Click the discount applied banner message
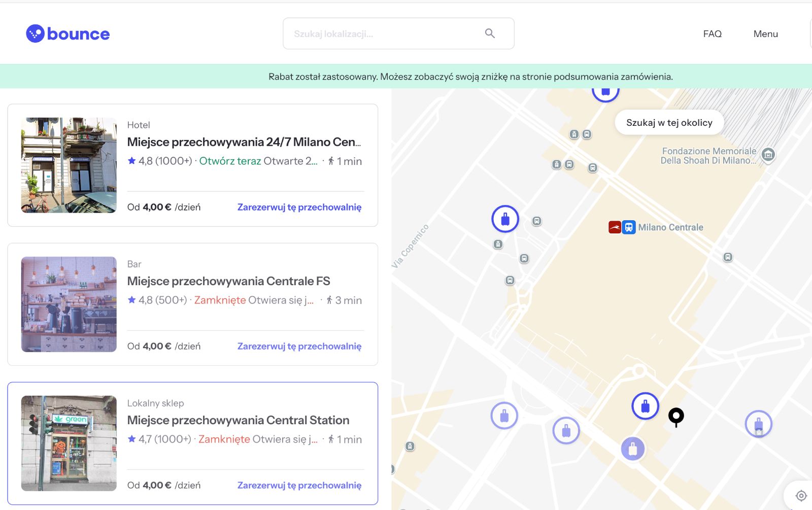 click(470, 77)
